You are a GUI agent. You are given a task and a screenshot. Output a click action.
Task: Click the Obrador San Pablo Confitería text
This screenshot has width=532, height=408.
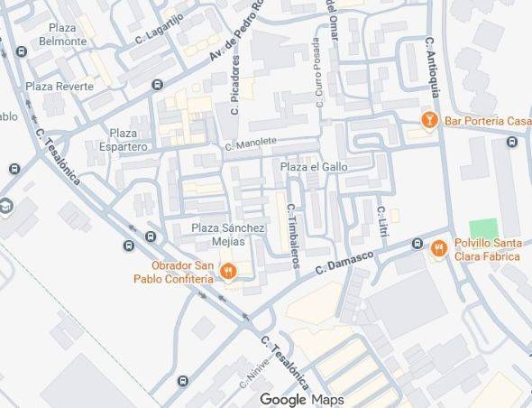174,272
